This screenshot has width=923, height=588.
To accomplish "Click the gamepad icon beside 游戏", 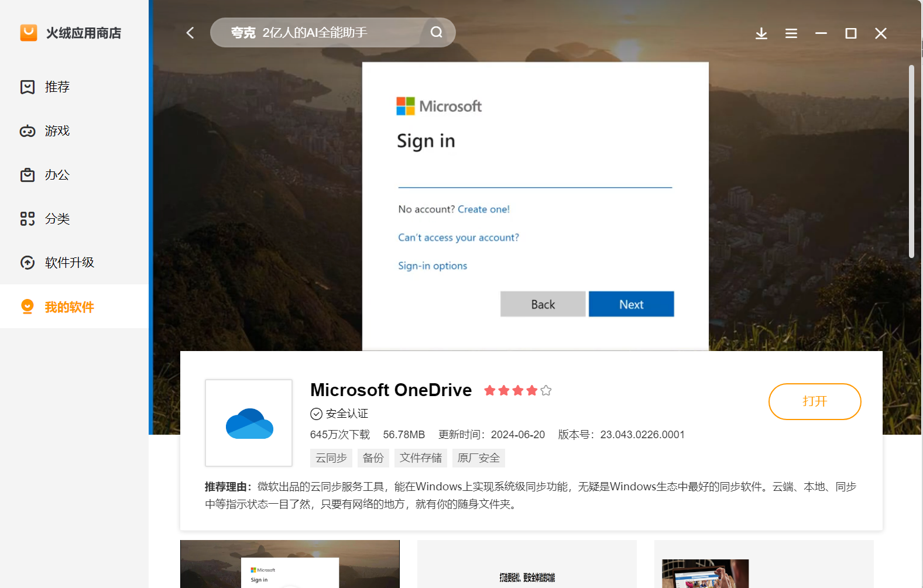I will pyautogui.click(x=28, y=131).
